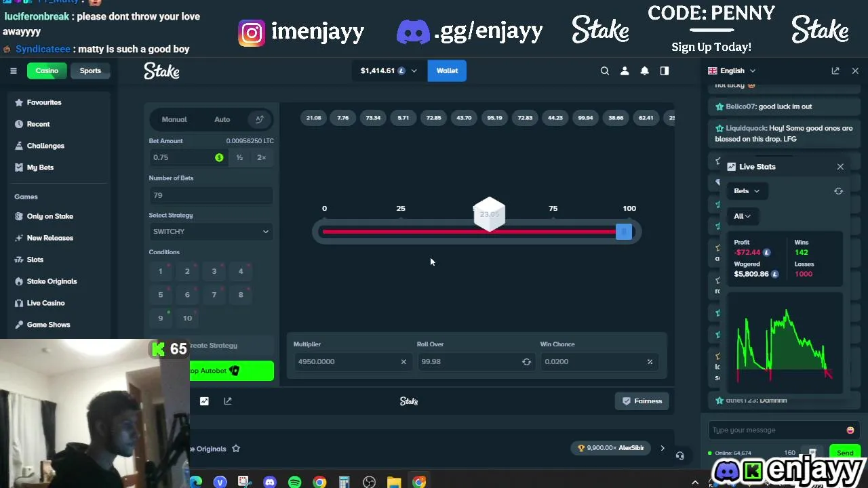Expand the balance currency dropdown

point(389,70)
